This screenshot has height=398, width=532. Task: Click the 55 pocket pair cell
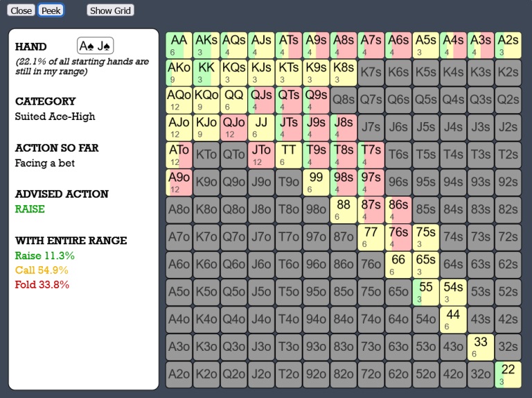[425, 292]
